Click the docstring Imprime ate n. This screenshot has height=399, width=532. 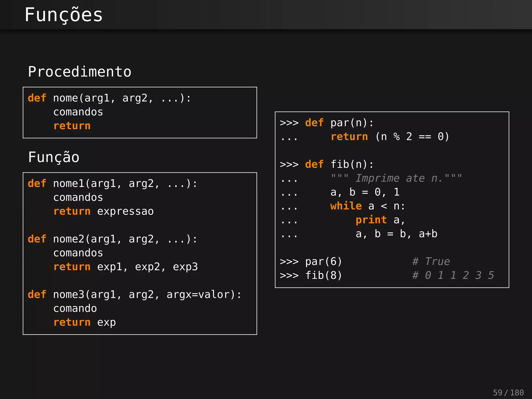(x=396, y=178)
